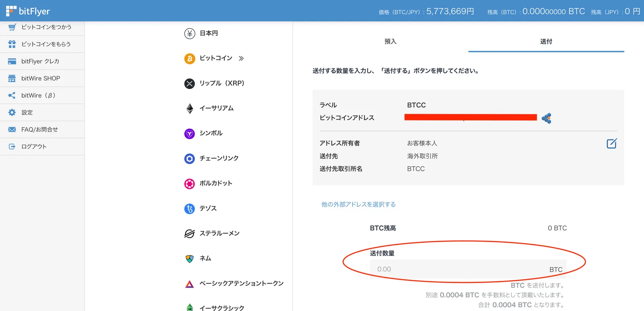The width and height of the screenshot is (644, 311).
Task: Select the yen coin icon for 日本円
Action: coord(190,33)
